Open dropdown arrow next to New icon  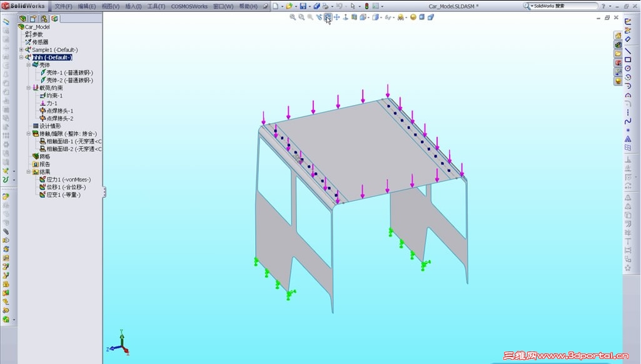pos(282,6)
